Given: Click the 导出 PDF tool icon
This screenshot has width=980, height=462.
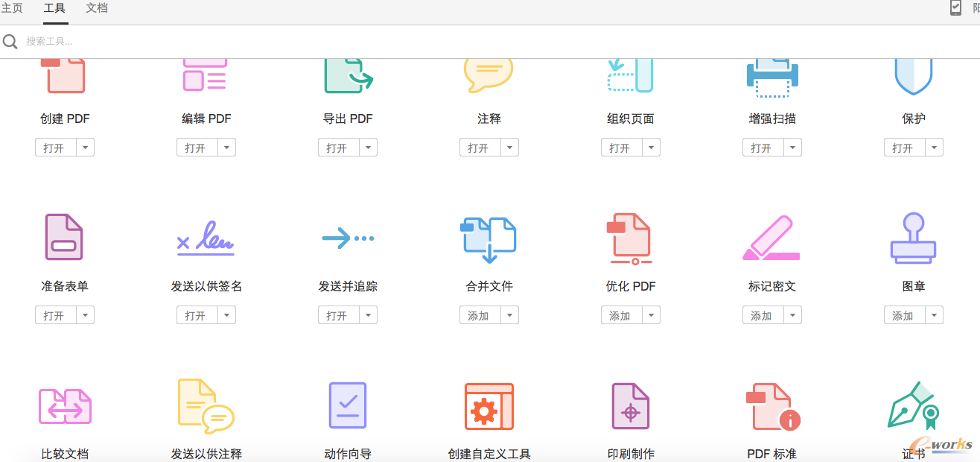Looking at the screenshot, I should point(348,76).
